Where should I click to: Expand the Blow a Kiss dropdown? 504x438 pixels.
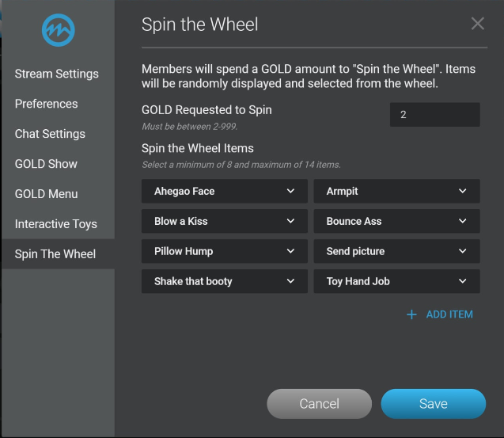point(225,221)
